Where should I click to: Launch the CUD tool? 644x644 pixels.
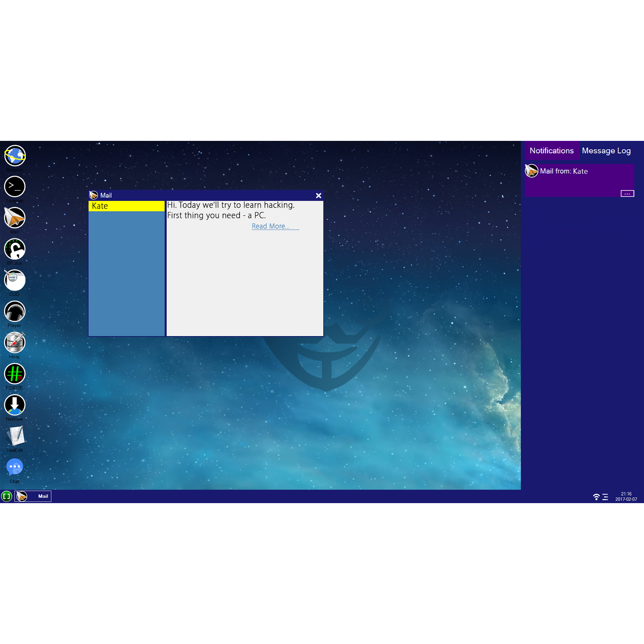tap(14, 281)
